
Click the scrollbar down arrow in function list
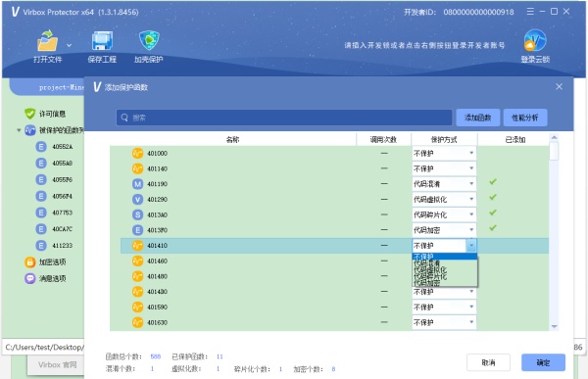tap(554, 327)
